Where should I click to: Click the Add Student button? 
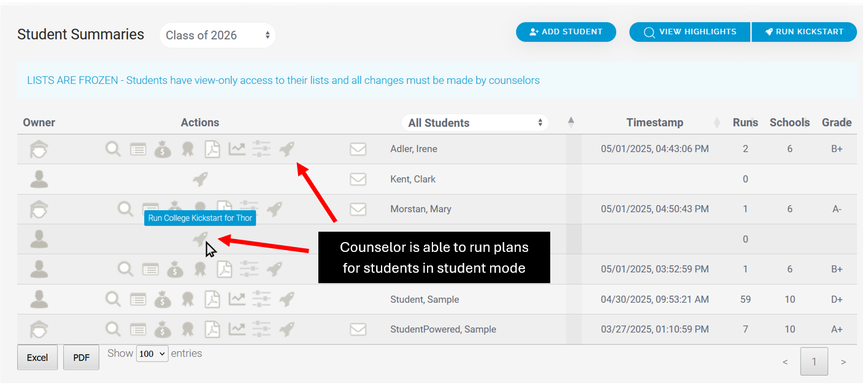[566, 32]
